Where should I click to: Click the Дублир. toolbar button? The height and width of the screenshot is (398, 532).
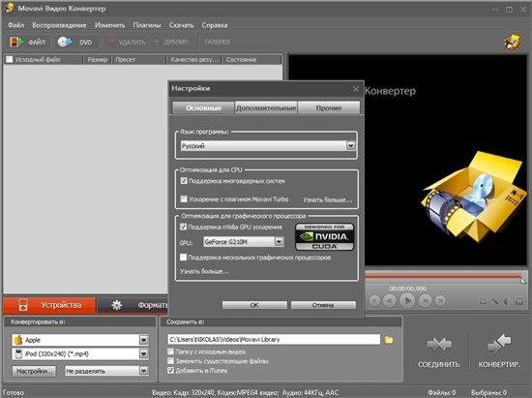pyautogui.click(x=172, y=42)
